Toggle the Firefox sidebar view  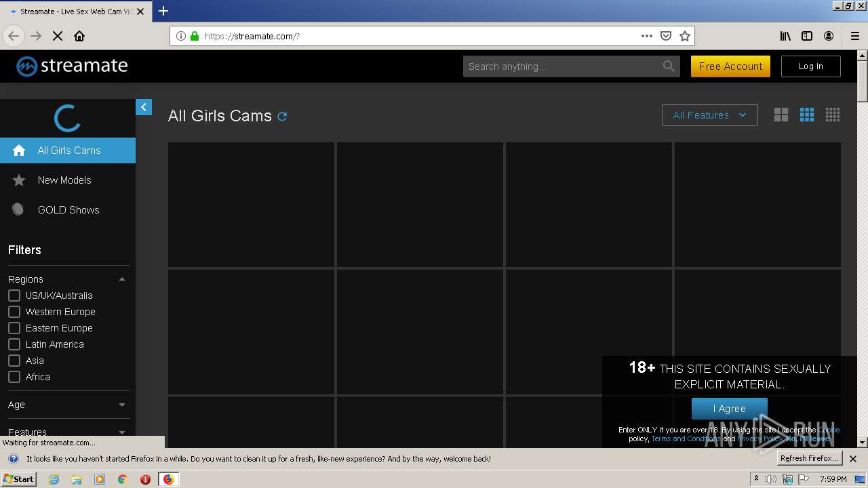(807, 36)
